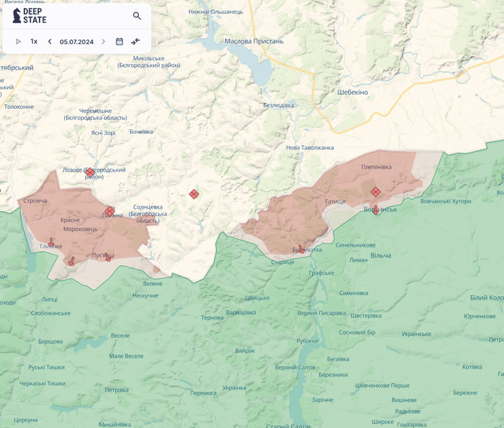Screen dimensions: 504x428
Task: Change the 1x playback speed
Action: click(33, 42)
